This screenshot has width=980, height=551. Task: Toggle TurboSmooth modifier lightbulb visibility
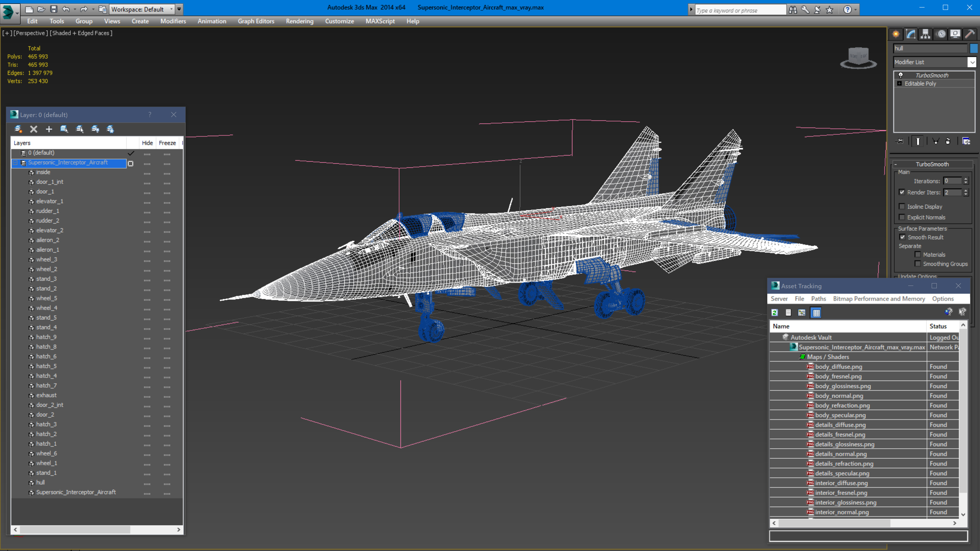(x=900, y=75)
